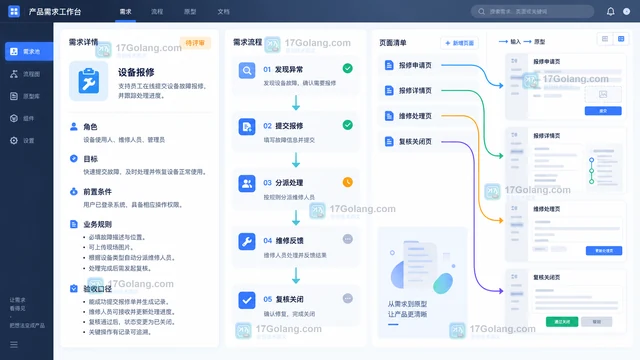Open the 报修详情页 prototype thumbnail
This screenshot has height=360, width=640.
565,160
